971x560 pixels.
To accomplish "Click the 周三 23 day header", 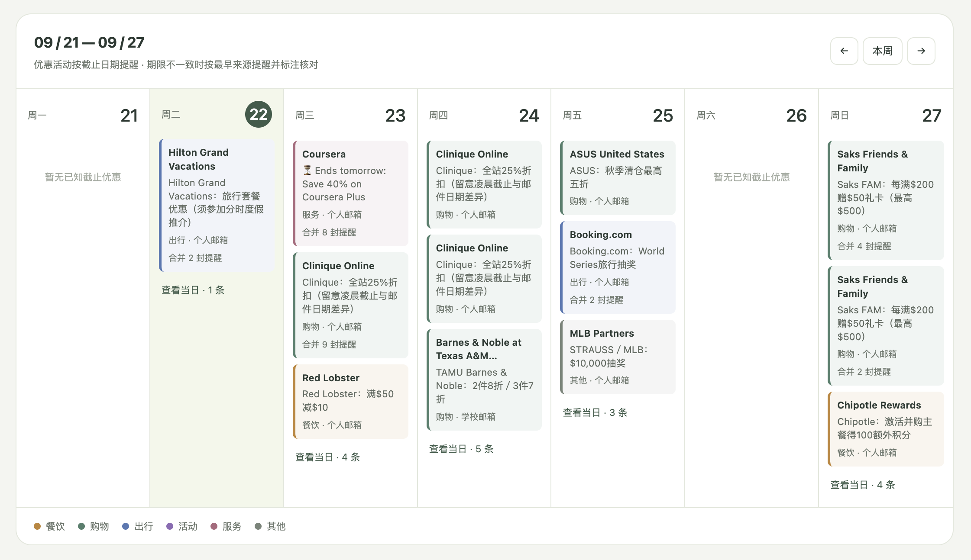I will 350,115.
